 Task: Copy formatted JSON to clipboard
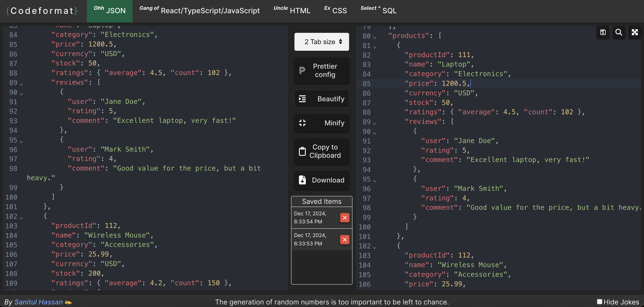[x=322, y=151]
